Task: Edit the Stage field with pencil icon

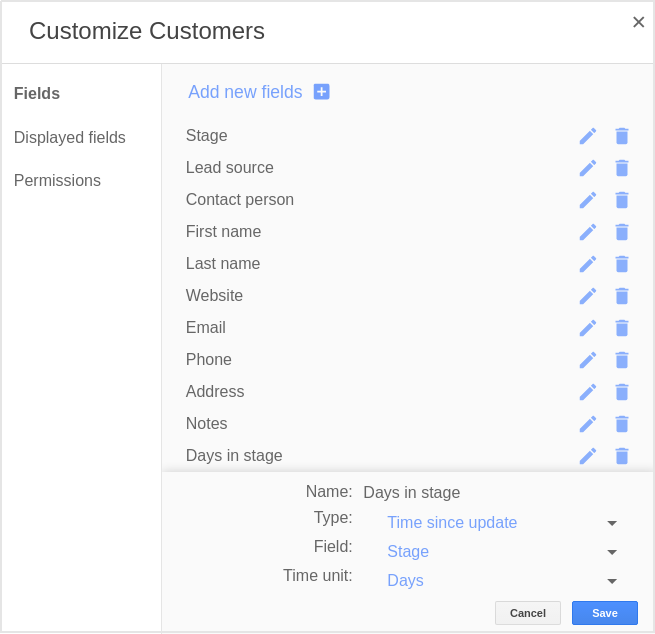Action: (x=588, y=136)
